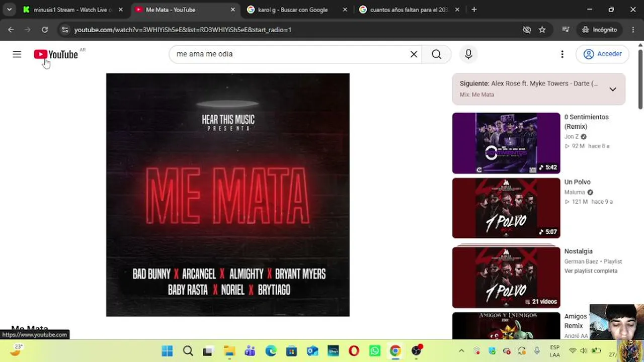Collapse the Mix: Me Mata playlist panel
This screenshot has width=644, height=362.
coord(613,89)
